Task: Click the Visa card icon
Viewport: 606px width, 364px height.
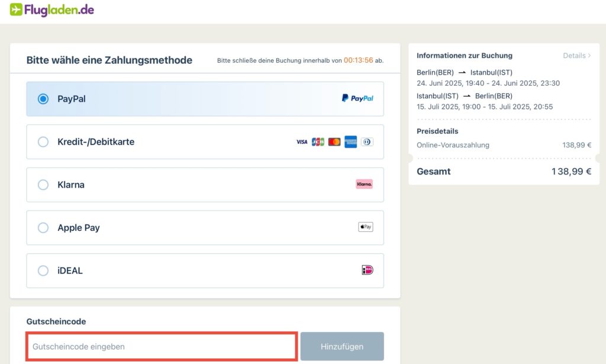Action: click(x=302, y=142)
